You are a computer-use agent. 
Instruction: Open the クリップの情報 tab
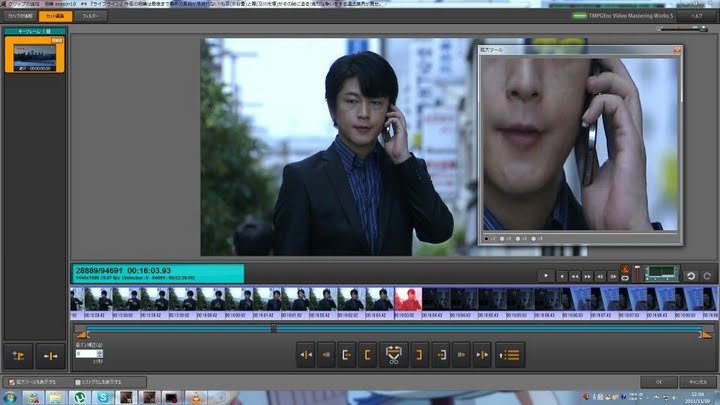[x=20, y=16]
